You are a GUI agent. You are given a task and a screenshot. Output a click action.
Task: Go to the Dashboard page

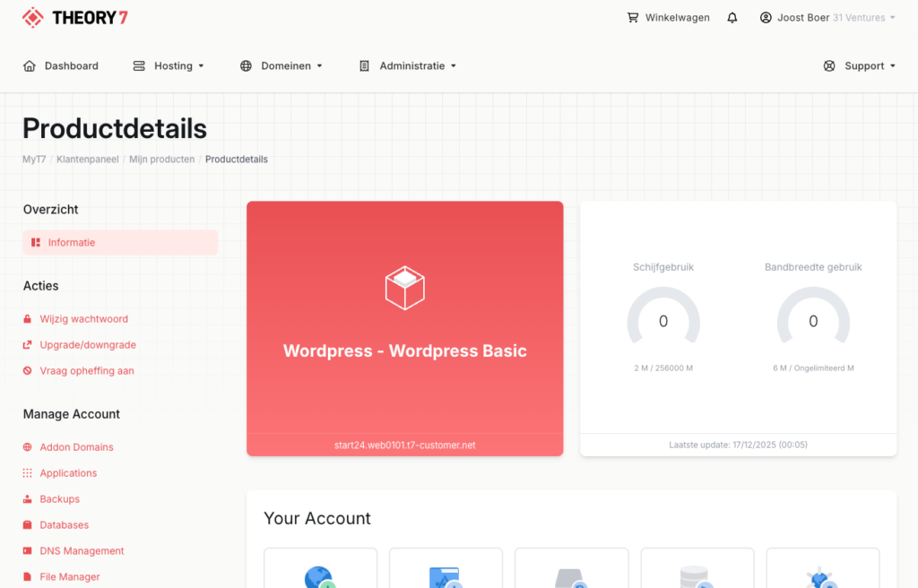pos(61,66)
